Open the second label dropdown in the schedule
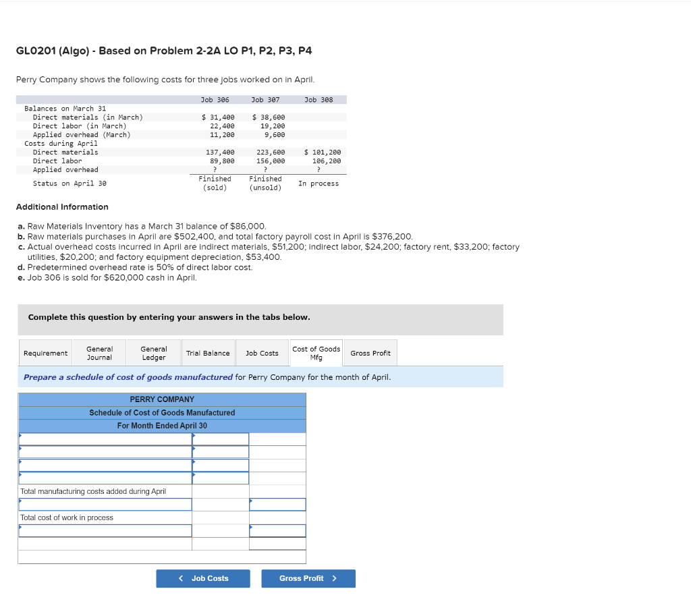 coord(105,452)
